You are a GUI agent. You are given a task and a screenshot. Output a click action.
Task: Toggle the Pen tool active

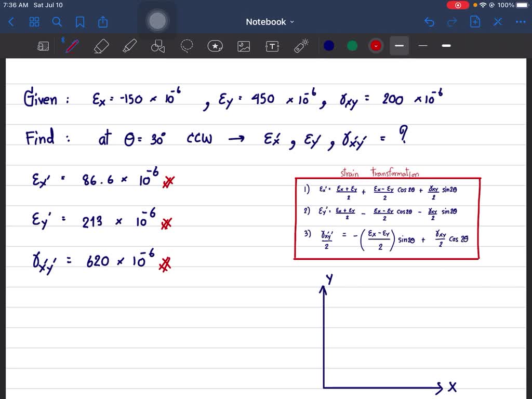[72, 46]
